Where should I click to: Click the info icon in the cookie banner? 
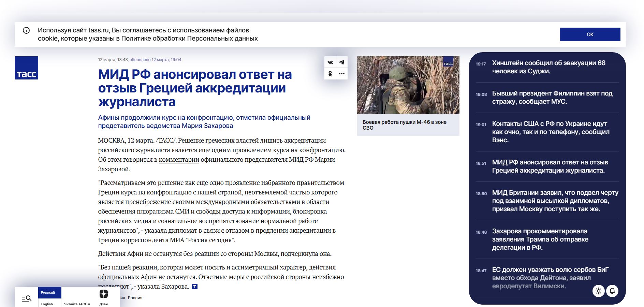(27, 30)
